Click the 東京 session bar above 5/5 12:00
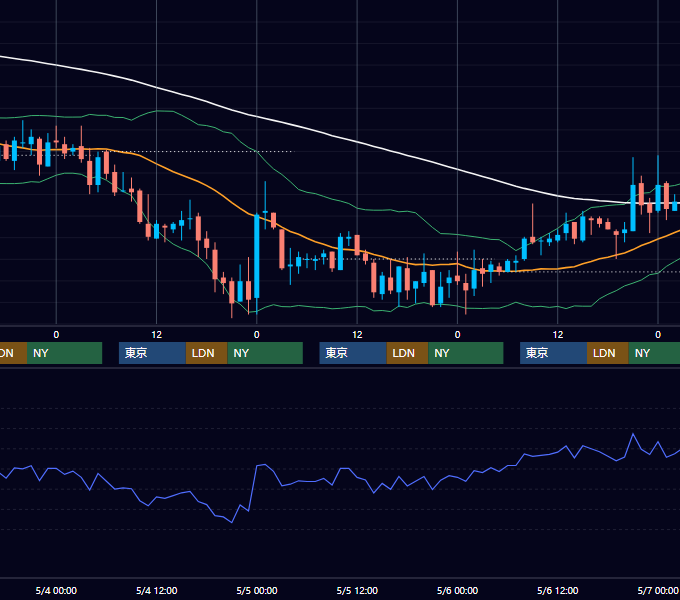Screen dimensions: 680x600 tap(353, 353)
